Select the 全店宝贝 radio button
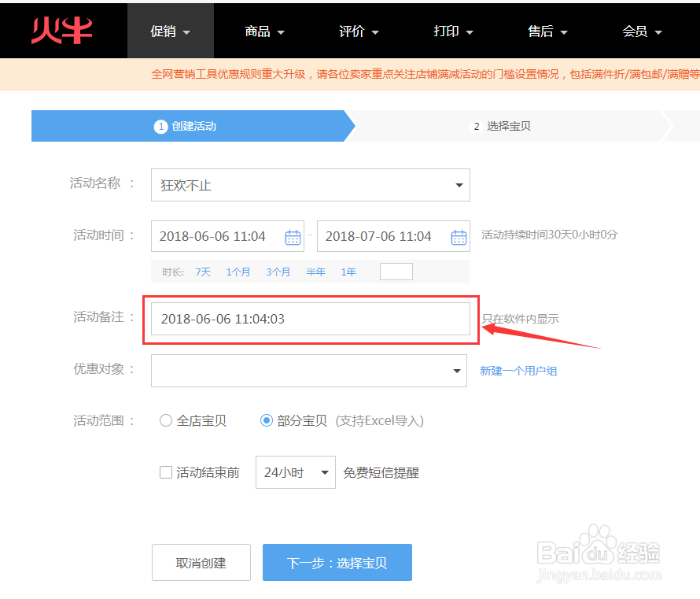 pos(166,420)
